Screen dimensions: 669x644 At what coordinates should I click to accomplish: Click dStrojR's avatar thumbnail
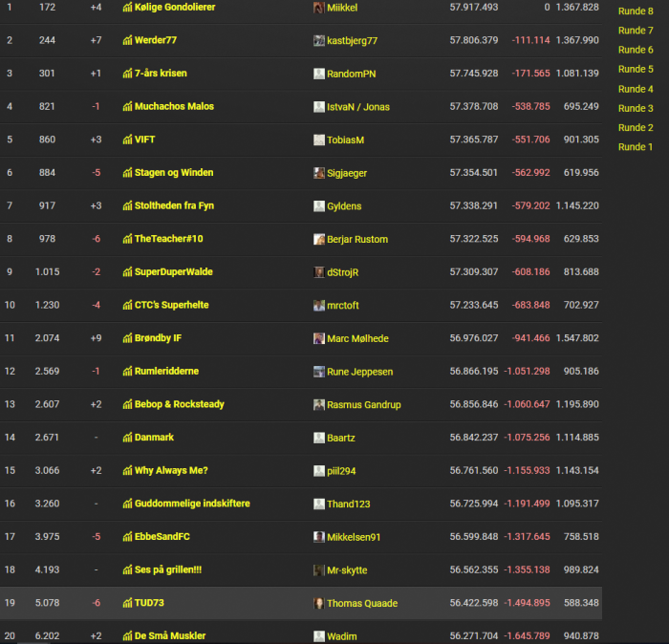[318, 272]
